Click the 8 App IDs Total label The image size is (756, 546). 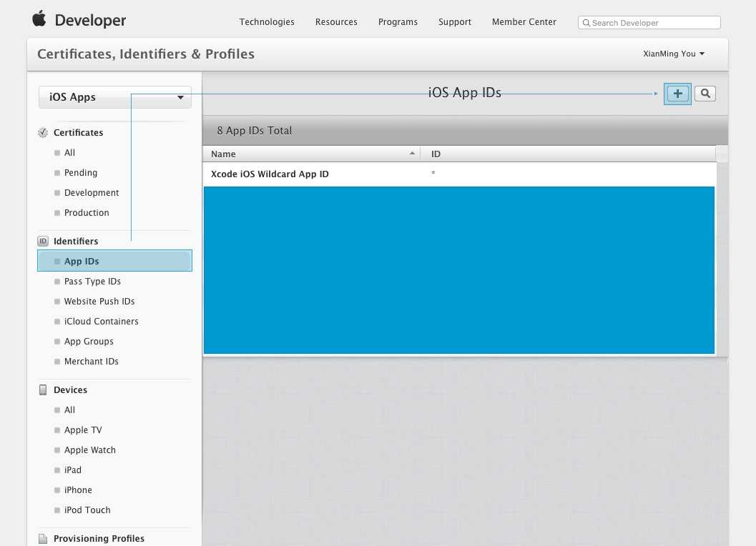coord(254,131)
